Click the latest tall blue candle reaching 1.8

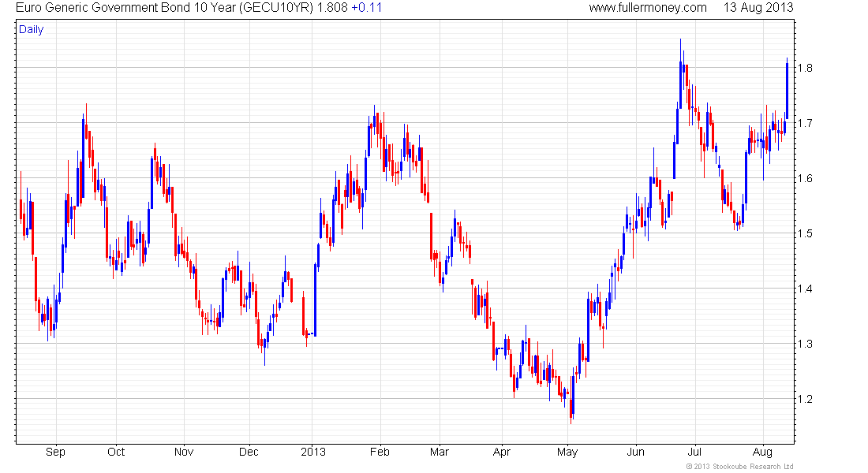[x=787, y=88]
